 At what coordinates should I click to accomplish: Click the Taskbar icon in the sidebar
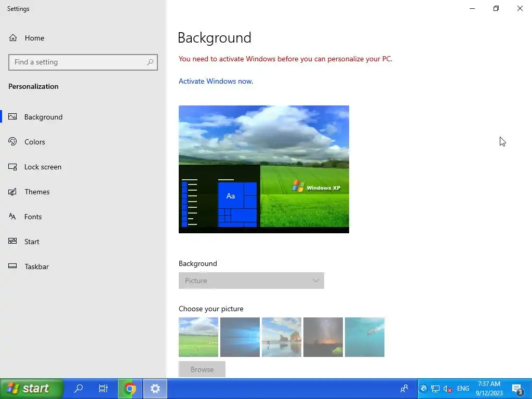(x=12, y=266)
